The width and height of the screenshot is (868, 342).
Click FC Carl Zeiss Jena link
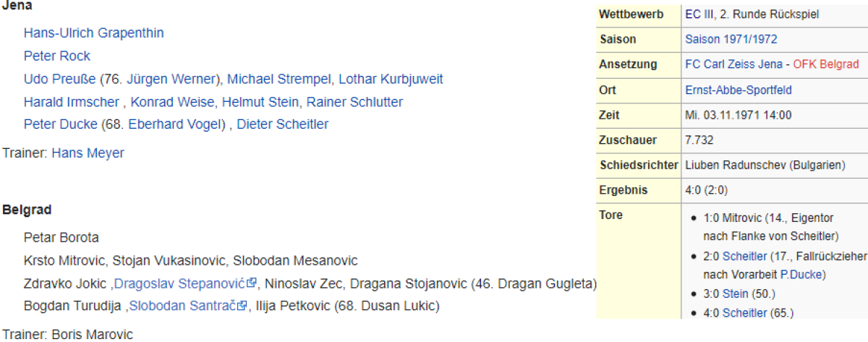(x=733, y=64)
